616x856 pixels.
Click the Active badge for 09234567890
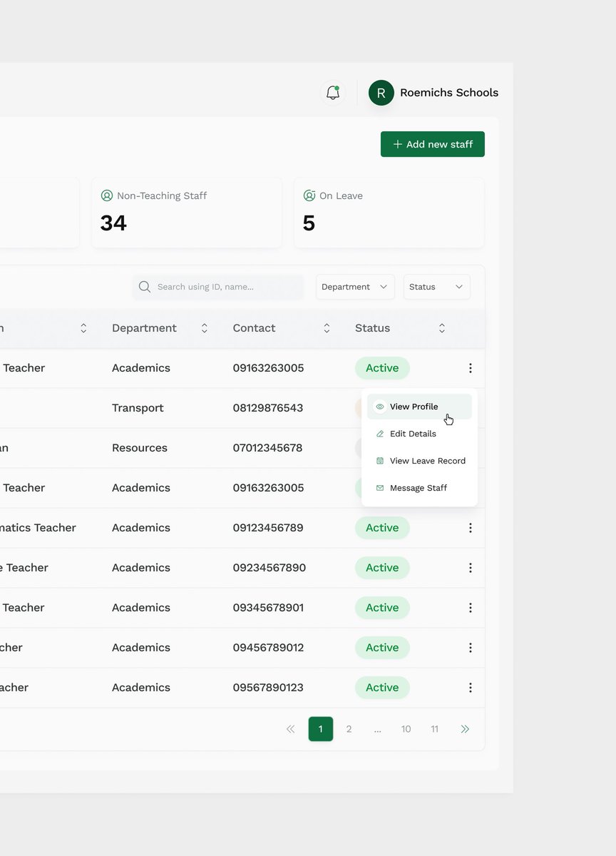tap(382, 568)
